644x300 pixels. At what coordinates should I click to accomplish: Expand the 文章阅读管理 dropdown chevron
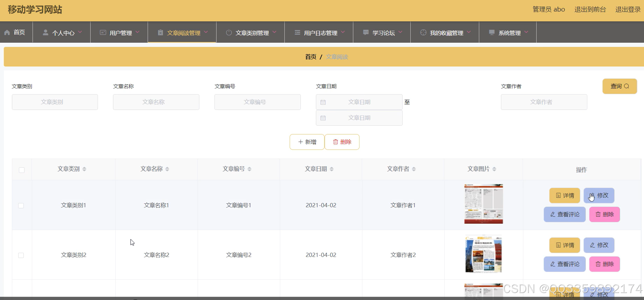[206, 32]
